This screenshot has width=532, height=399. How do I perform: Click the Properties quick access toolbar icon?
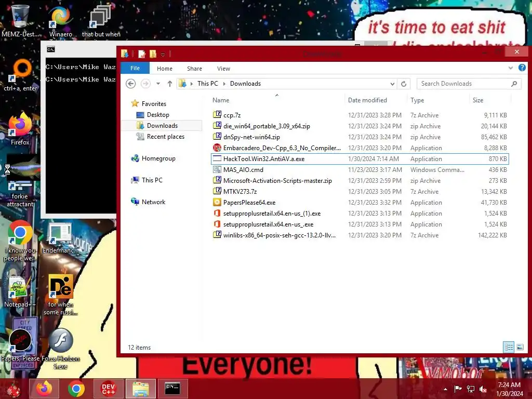[141, 54]
